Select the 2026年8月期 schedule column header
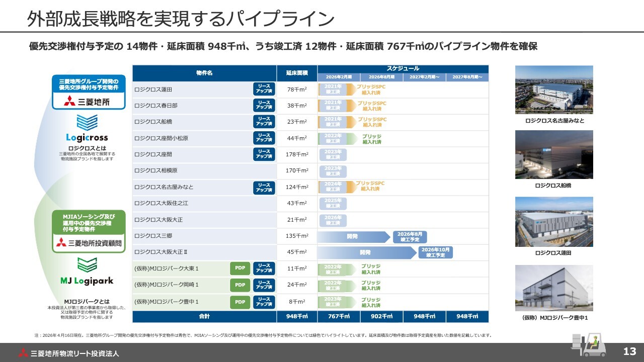The width and height of the screenshot is (644, 362). [381, 77]
